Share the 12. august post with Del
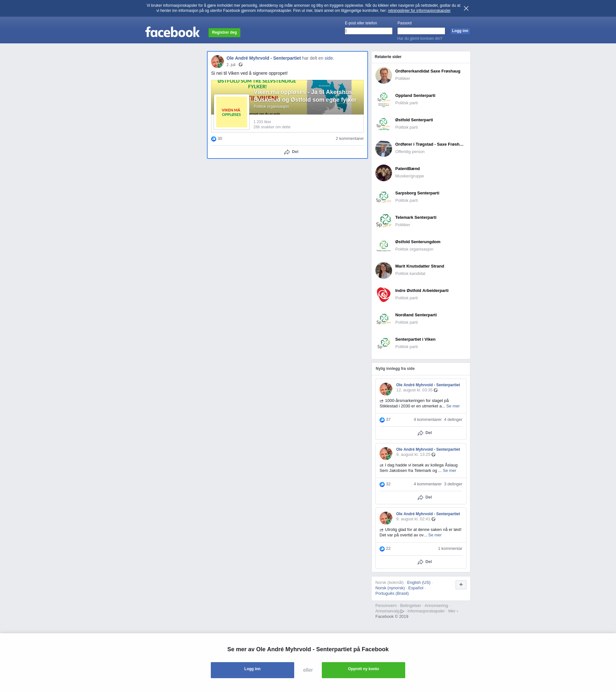 pyautogui.click(x=424, y=433)
